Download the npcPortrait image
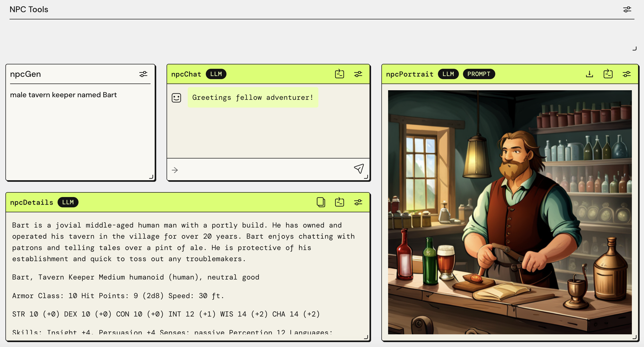 point(589,74)
